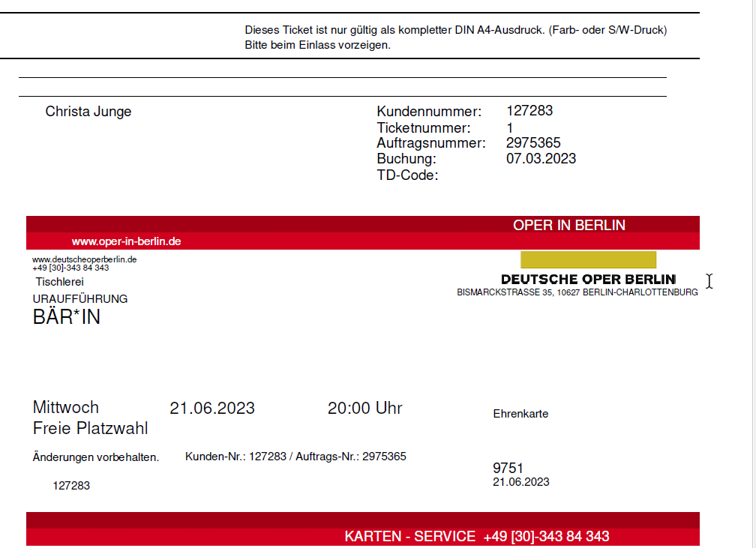Open the www.oper-in-berlin.de link
This screenshot has height=548, width=756.
pyautogui.click(x=126, y=241)
